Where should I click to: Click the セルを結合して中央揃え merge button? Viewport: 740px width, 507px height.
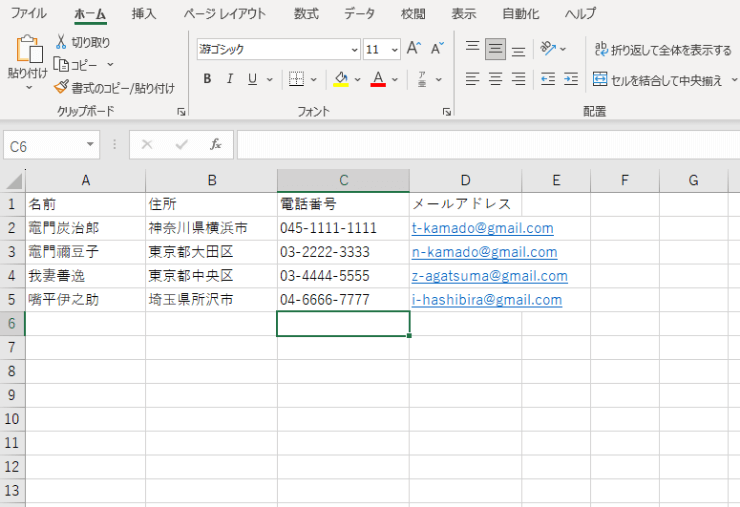658,80
